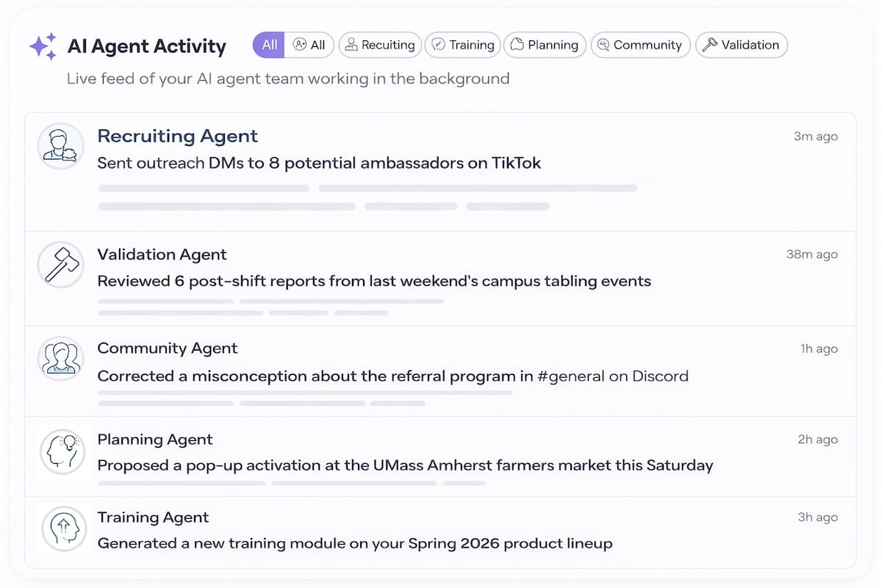Select the purple All filter pill
The height and width of the screenshot is (588, 882).
click(x=269, y=45)
